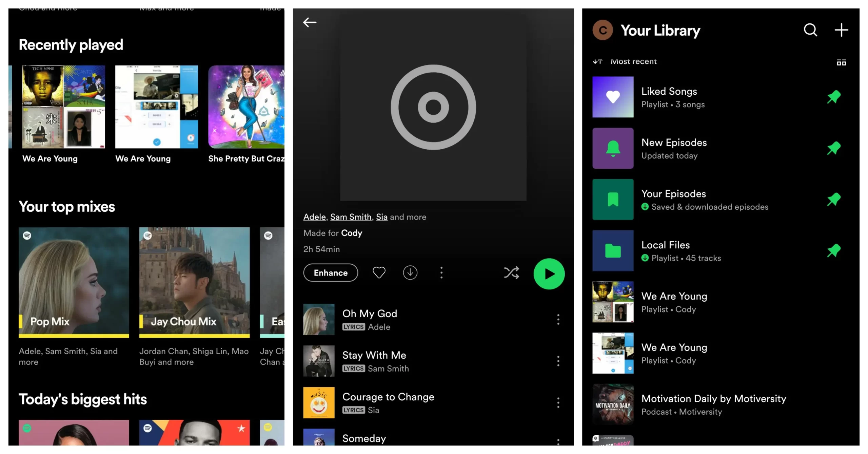Change sort order from Most recent
This screenshot has width=868, height=454.
point(625,61)
